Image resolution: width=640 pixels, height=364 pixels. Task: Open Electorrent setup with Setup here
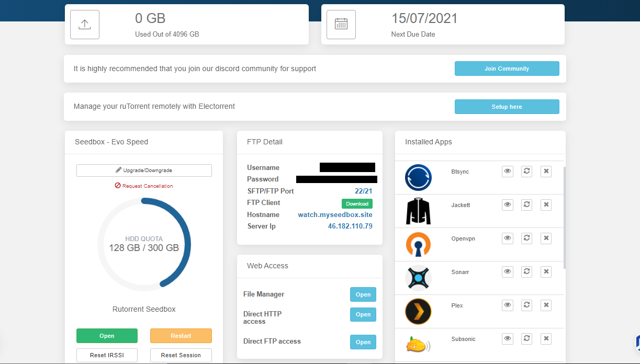[x=507, y=106]
